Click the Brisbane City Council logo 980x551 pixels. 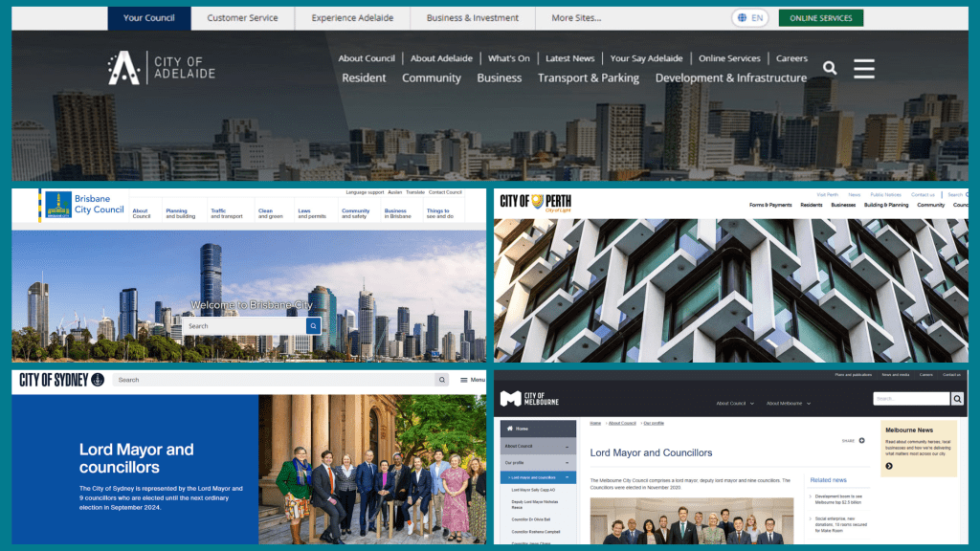pos(84,204)
